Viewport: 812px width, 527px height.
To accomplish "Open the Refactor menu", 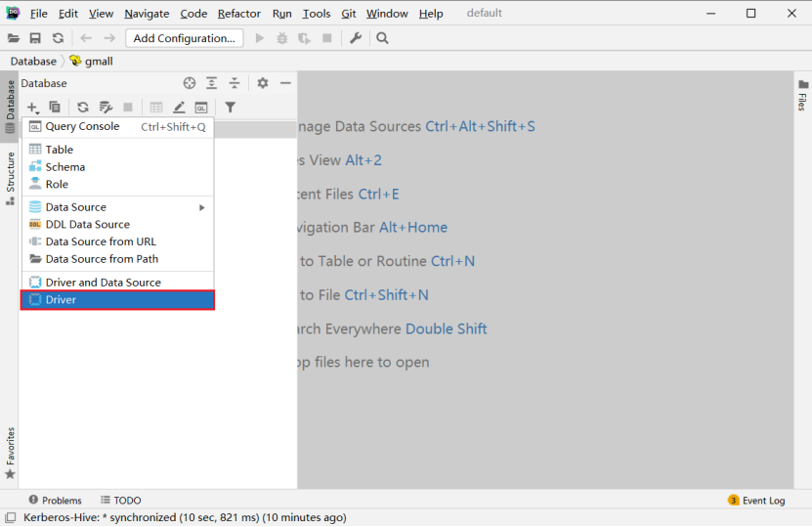I will (238, 14).
